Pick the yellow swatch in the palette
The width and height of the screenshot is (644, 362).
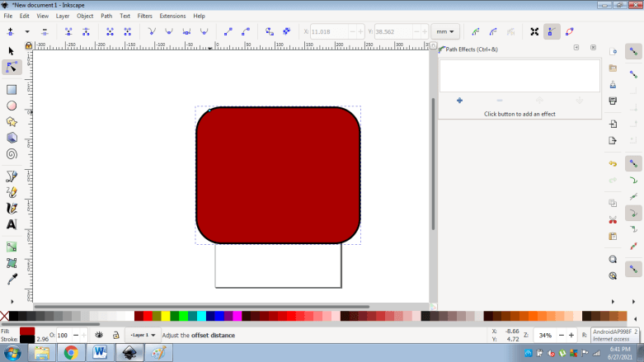tap(166, 316)
